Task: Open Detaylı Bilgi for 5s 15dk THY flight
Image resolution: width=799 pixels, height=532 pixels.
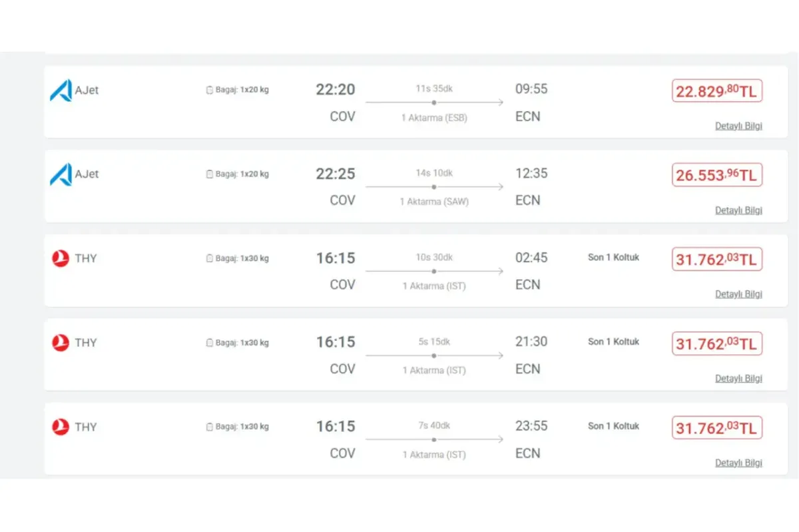Action: click(x=738, y=378)
